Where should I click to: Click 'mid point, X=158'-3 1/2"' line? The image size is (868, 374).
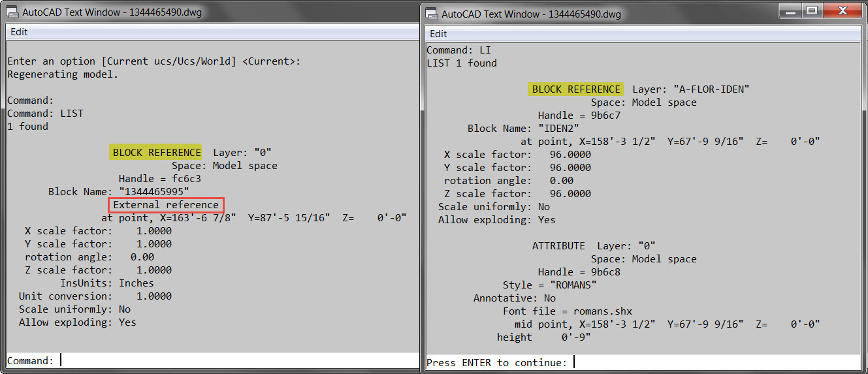tap(667, 324)
